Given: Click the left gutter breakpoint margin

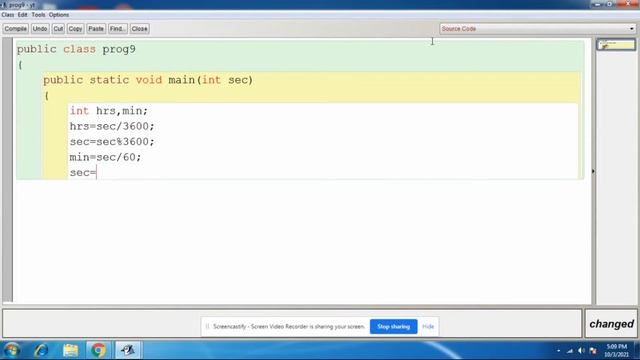Looking at the screenshot, I should (x=7, y=170).
